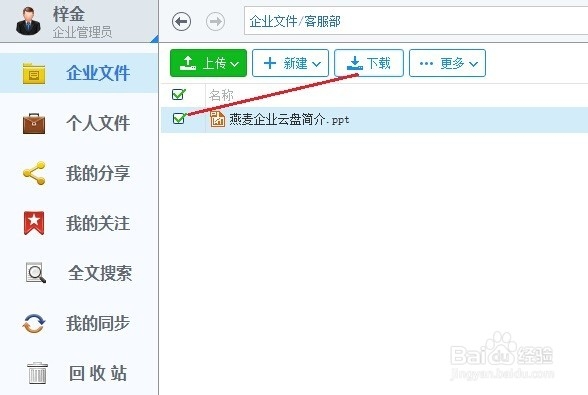Screen dimensions: 588x395
Task: Open the 企业文件 yellow folder icon
Action: [34, 74]
